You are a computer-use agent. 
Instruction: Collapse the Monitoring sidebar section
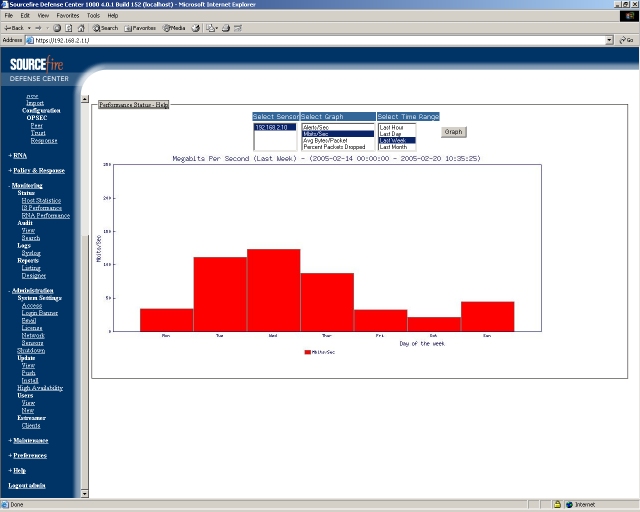click(x=25, y=186)
